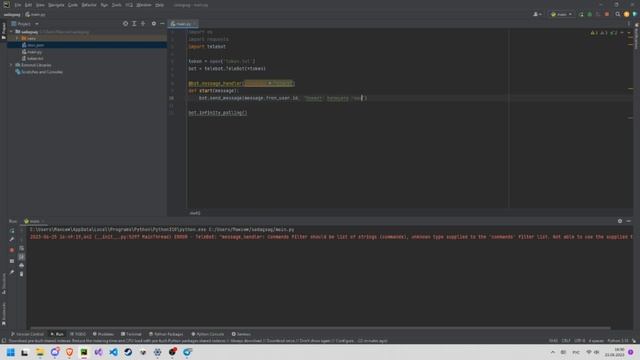Hide the Run panel with minus icon
The width and height of the screenshot is (640, 360).
(629, 221)
